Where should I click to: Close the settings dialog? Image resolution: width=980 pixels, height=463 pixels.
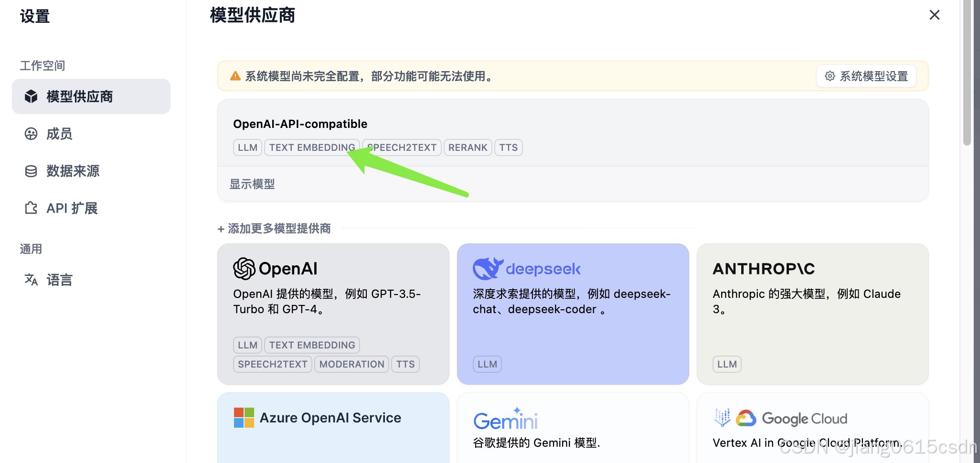(935, 15)
